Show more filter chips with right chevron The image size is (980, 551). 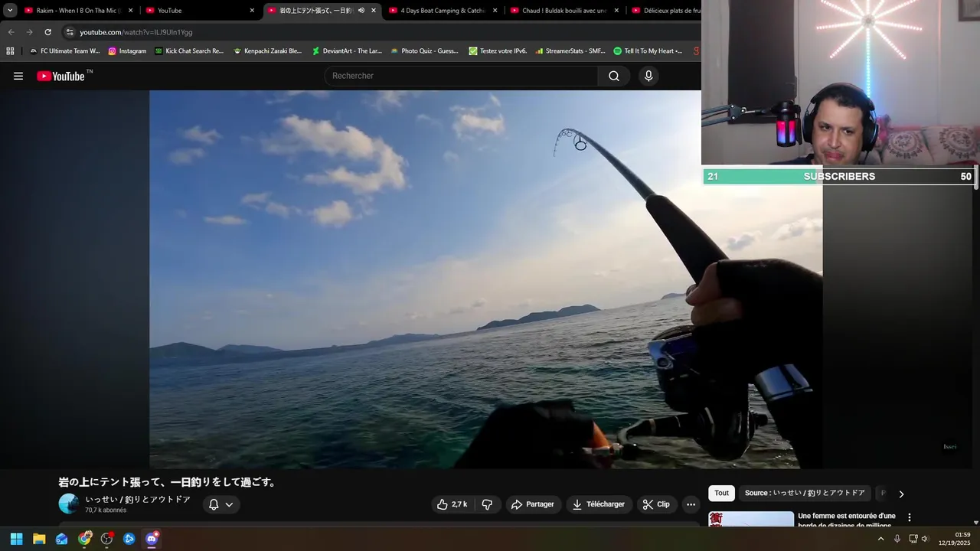click(x=901, y=494)
